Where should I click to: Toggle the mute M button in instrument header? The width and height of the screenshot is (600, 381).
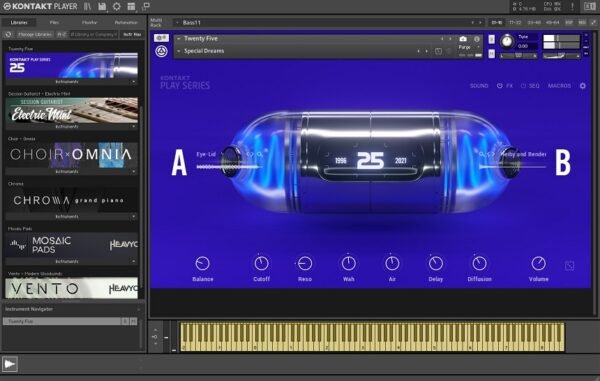pos(492,54)
